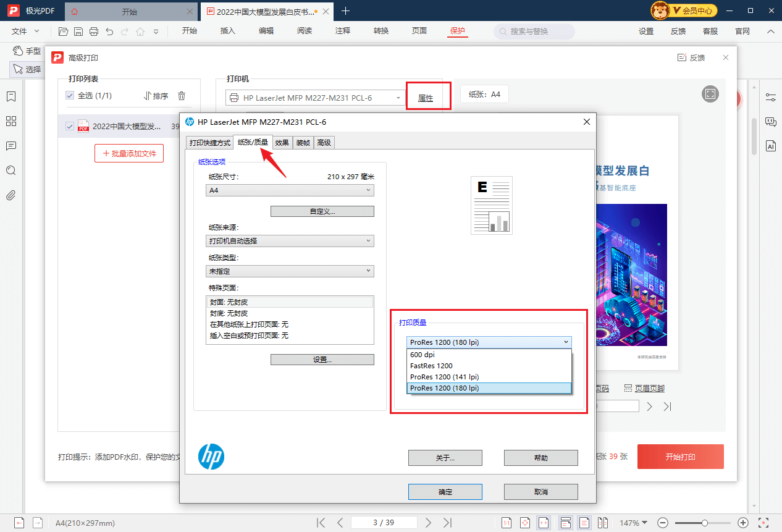This screenshot has height=532, width=782.
Task: Open the 保护 ribbon menu
Action: [457, 30]
